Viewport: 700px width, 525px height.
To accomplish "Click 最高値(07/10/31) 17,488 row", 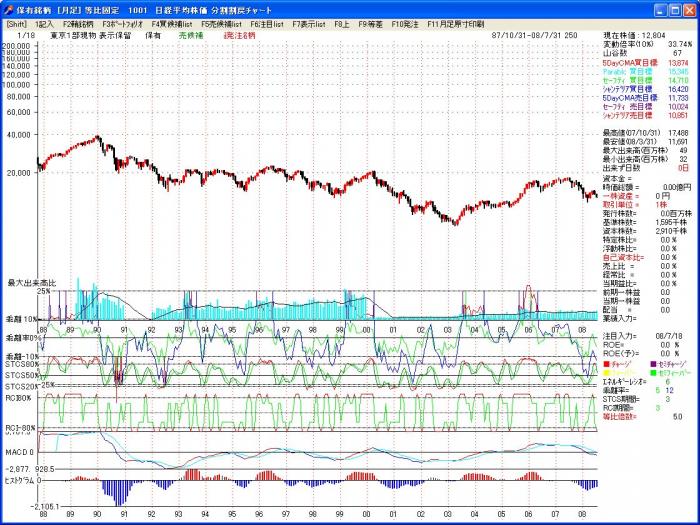I will [x=646, y=133].
